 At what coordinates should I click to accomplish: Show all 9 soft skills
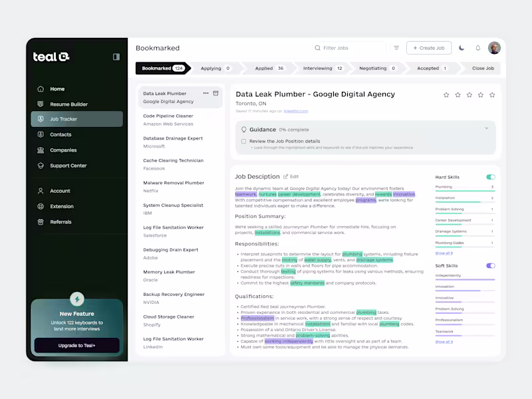pyautogui.click(x=444, y=342)
